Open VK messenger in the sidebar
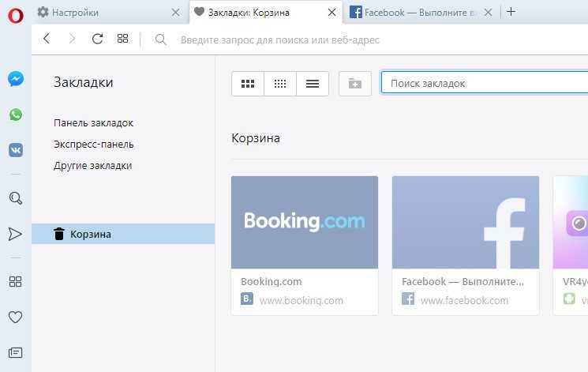This screenshot has height=372, width=588. click(16, 150)
